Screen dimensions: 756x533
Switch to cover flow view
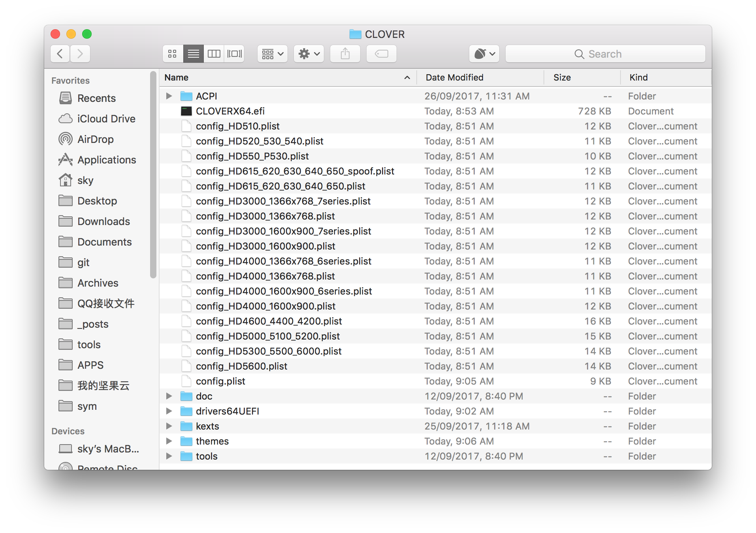(234, 54)
